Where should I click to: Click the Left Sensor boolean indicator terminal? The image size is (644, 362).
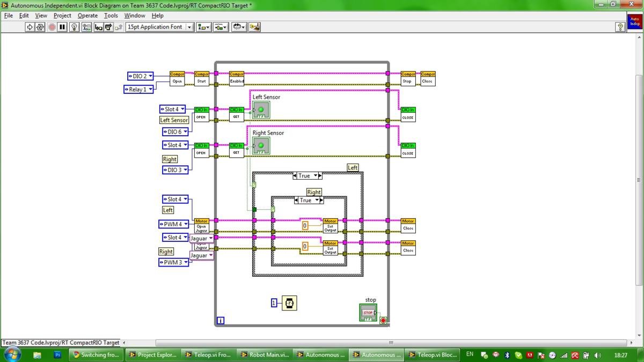click(261, 110)
